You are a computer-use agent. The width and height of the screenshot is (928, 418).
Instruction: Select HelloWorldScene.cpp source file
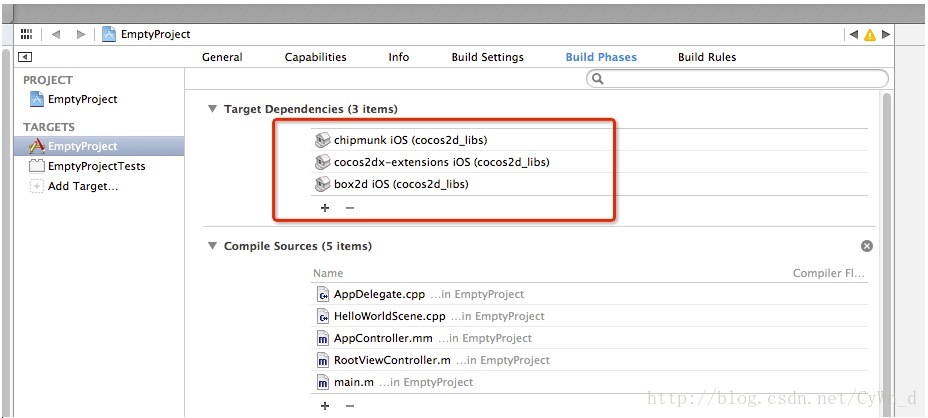point(589,316)
